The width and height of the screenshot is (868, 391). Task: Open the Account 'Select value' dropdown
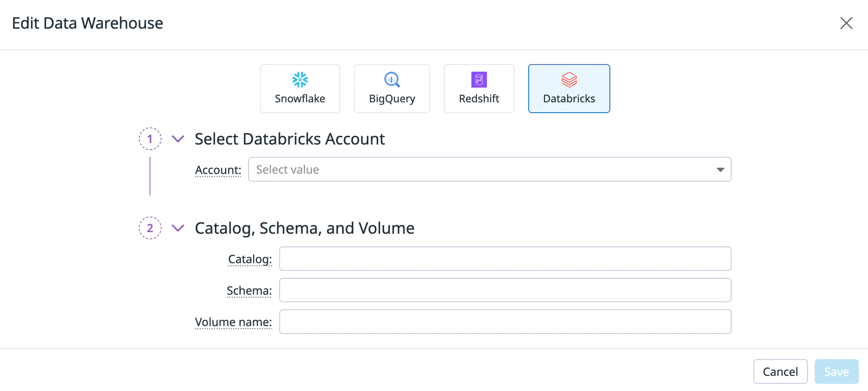pos(477,170)
